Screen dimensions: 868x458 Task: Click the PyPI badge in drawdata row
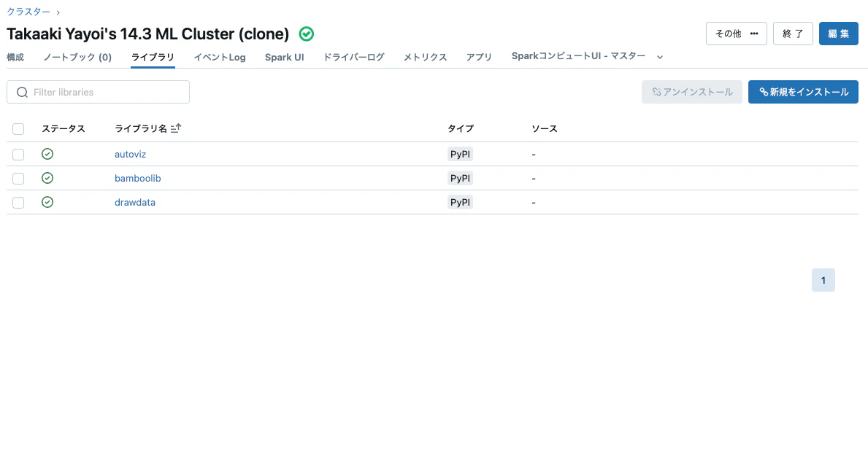pos(460,203)
